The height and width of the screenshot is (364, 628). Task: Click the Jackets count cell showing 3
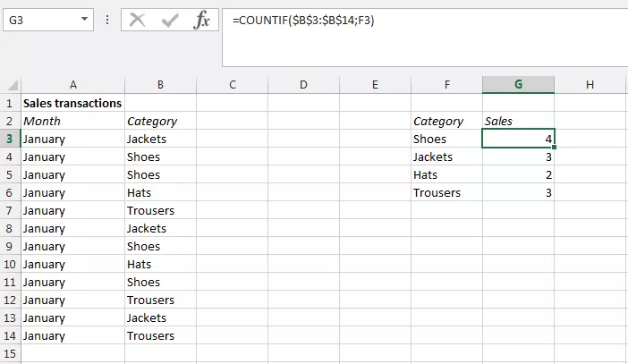518,157
